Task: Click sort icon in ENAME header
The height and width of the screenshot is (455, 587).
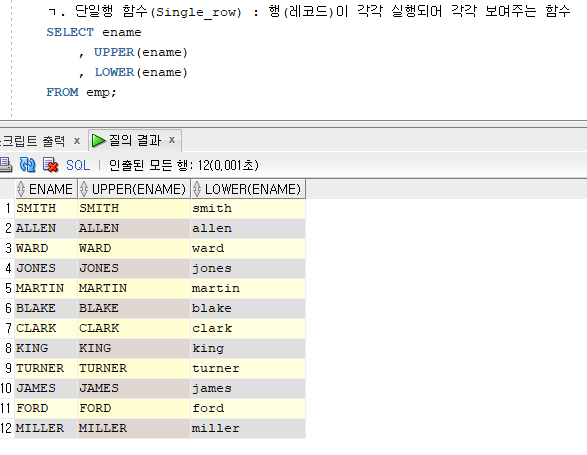Action: pos(21,189)
